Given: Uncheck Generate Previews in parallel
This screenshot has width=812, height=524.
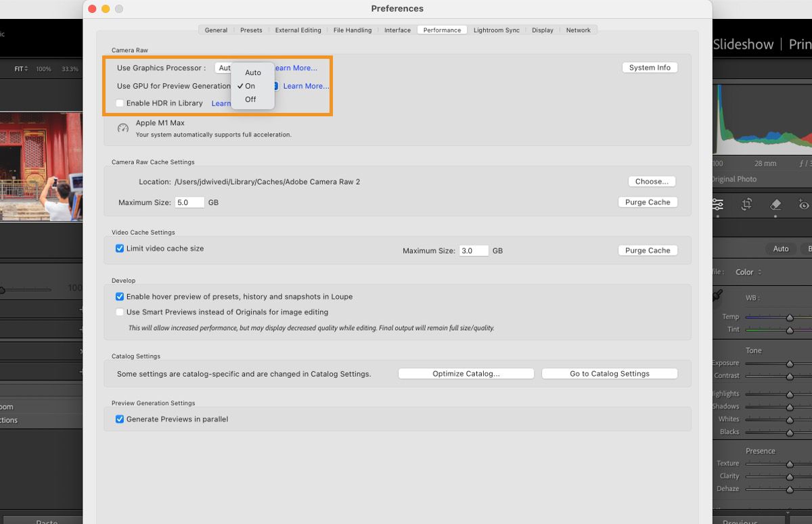Looking at the screenshot, I should click(x=120, y=419).
